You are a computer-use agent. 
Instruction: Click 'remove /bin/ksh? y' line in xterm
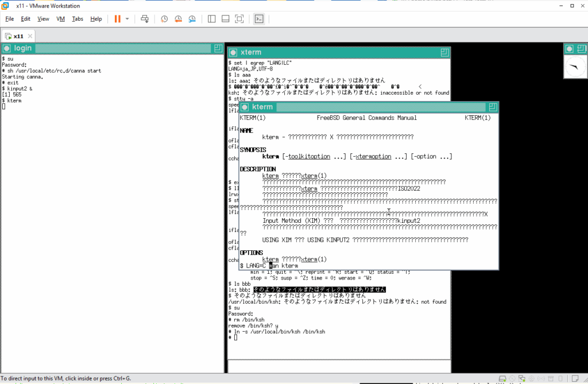253,326
